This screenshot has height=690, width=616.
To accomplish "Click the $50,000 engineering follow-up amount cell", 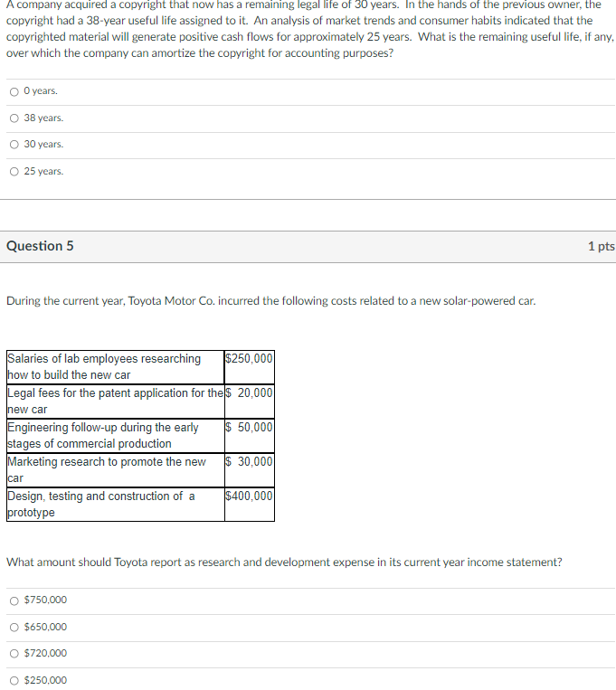I will tap(250, 436).
